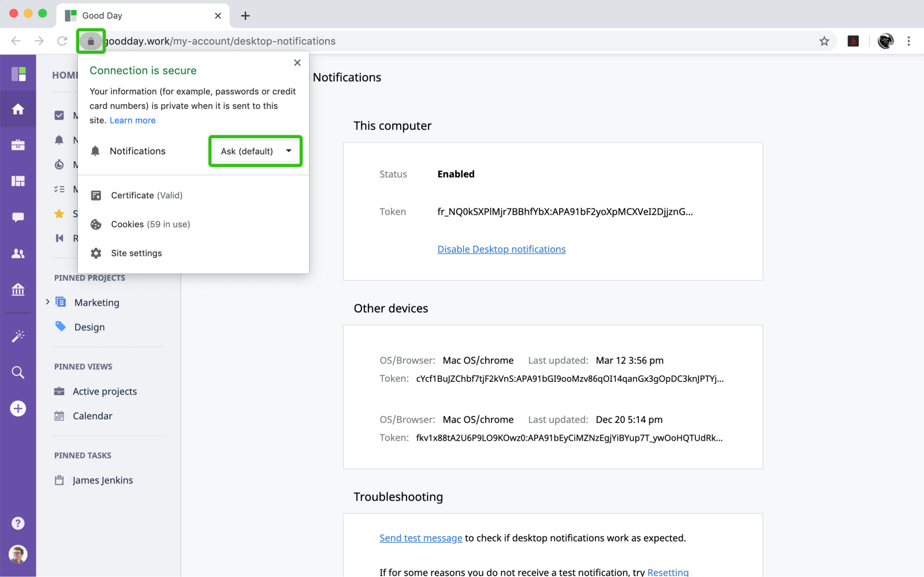Click the 'Connection is secure' heading

143,70
